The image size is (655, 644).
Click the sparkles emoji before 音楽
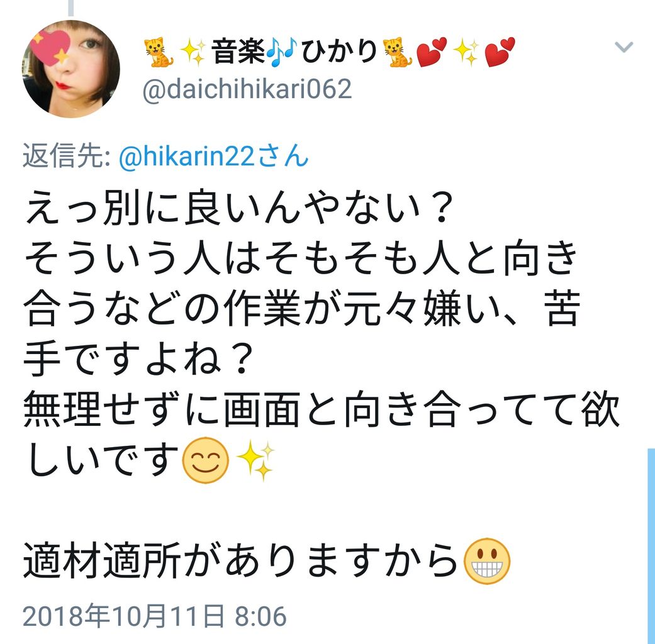(193, 53)
